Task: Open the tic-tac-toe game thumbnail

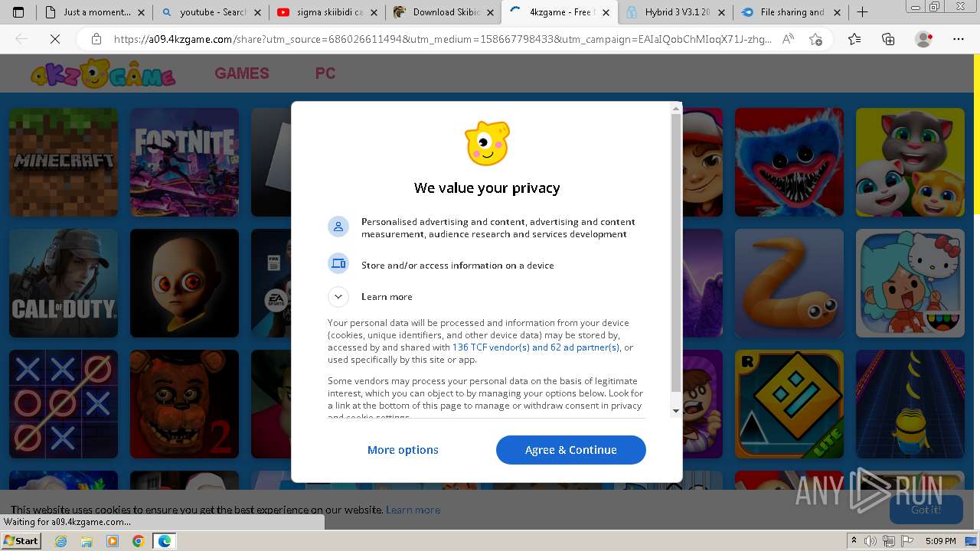Action: click(x=64, y=404)
